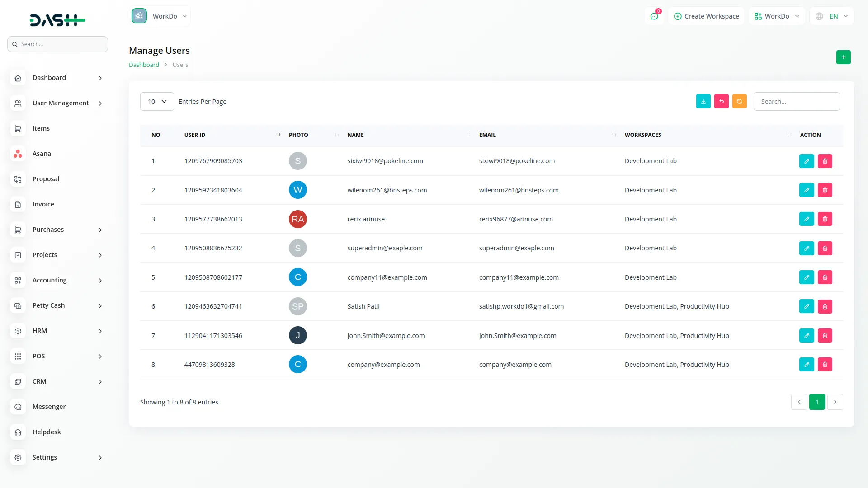Open the Entries Per Page dropdown

coord(156,101)
